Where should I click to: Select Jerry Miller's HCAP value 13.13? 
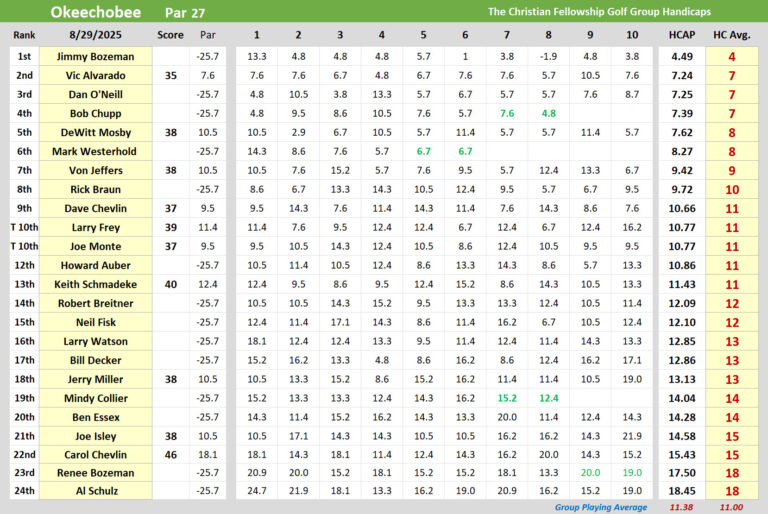pyautogui.click(x=682, y=379)
